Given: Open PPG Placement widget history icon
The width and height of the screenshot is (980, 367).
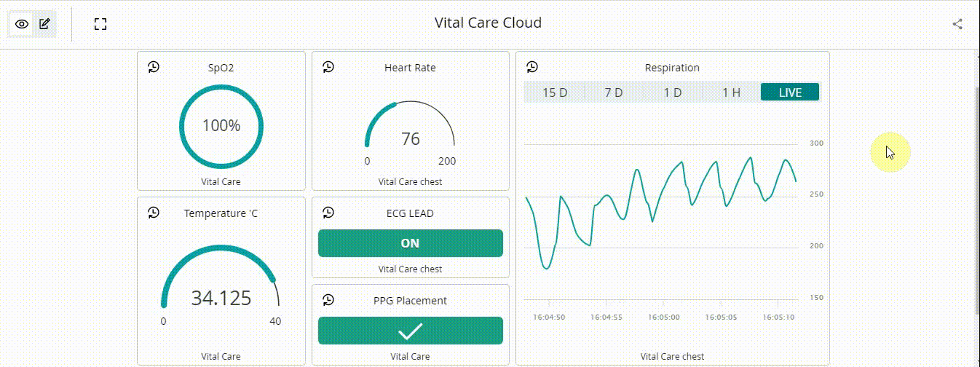Looking at the screenshot, I should click(328, 300).
